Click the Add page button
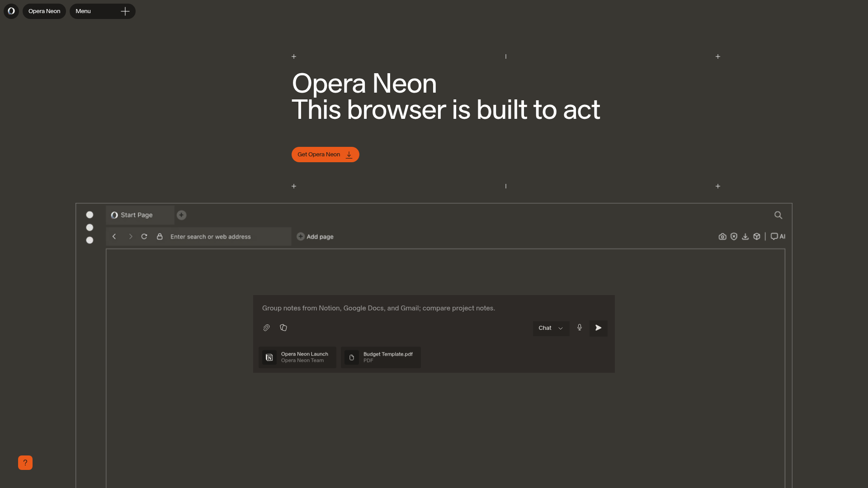868x488 pixels. (x=315, y=237)
